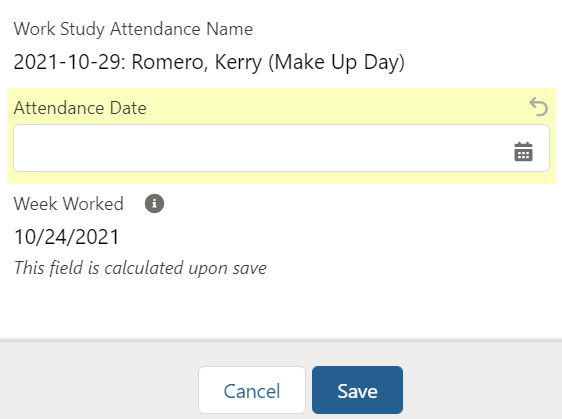Click the blue Save button

coord(357,390)
